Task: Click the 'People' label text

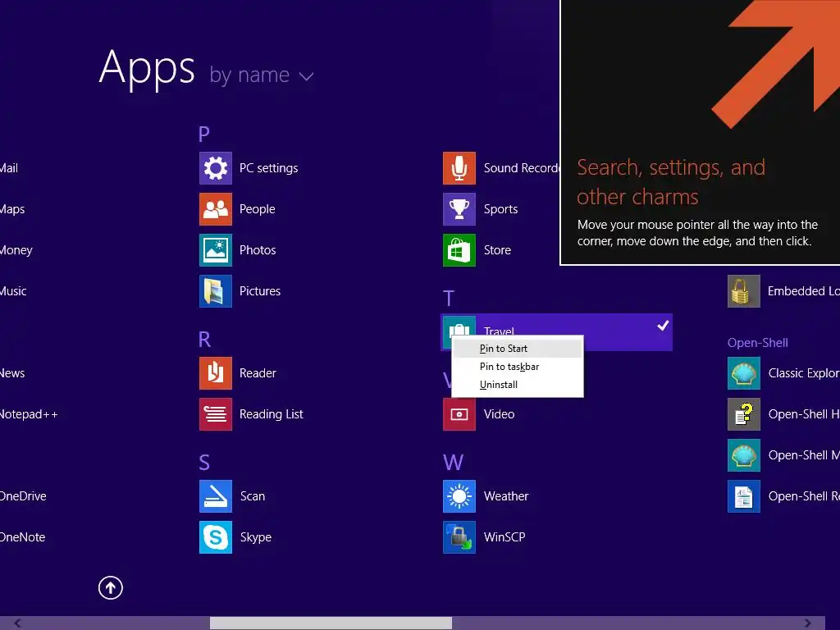Action: tap(257, 209)
